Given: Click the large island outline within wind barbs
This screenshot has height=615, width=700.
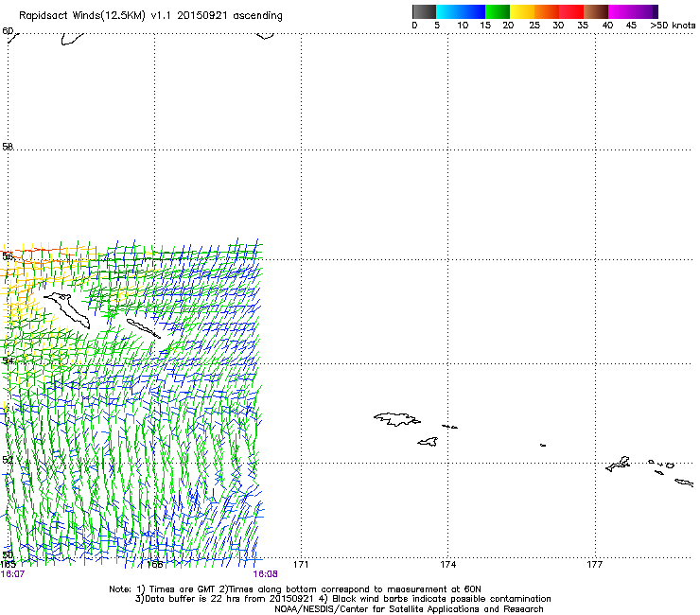Looking at the screenshot, I should click(x=67, y=310).
